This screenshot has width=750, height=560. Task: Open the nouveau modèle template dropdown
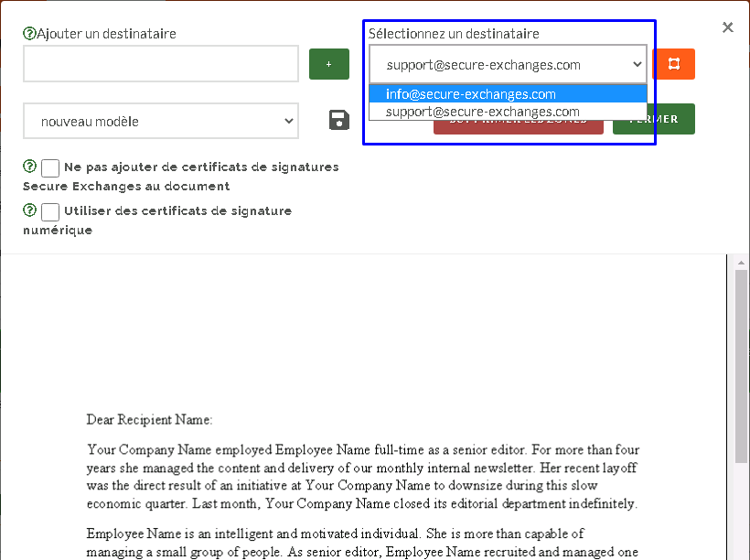point(161,121)
